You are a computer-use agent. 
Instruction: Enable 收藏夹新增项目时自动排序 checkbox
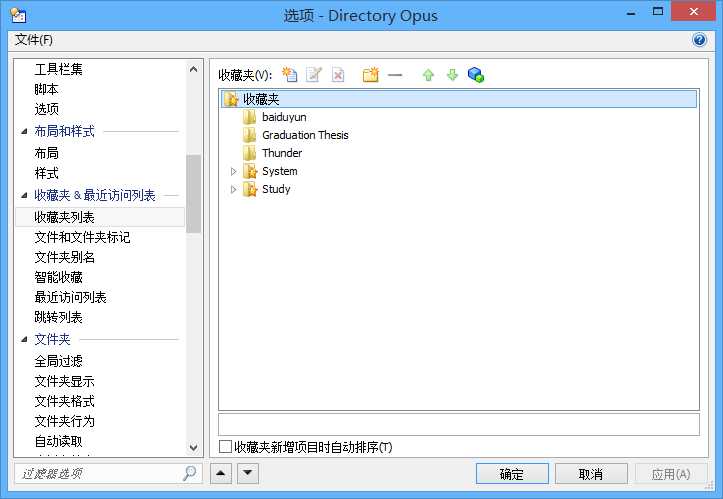225,446
